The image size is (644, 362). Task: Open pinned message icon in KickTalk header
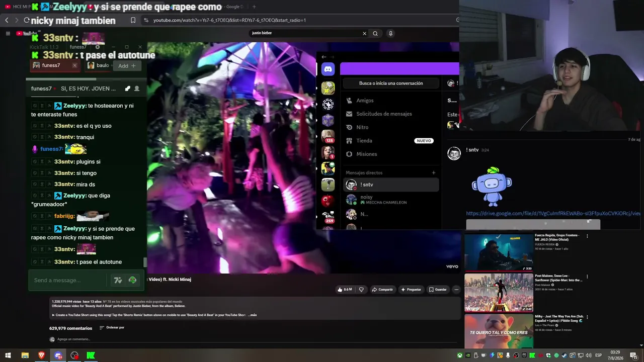coord(127,88)
